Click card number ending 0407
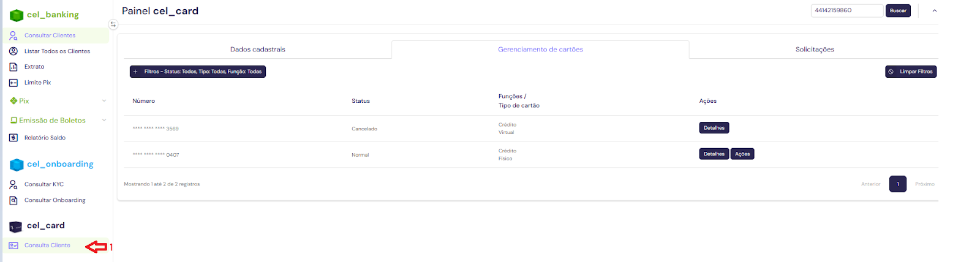The image size is (980, 262). click(156, 155)
